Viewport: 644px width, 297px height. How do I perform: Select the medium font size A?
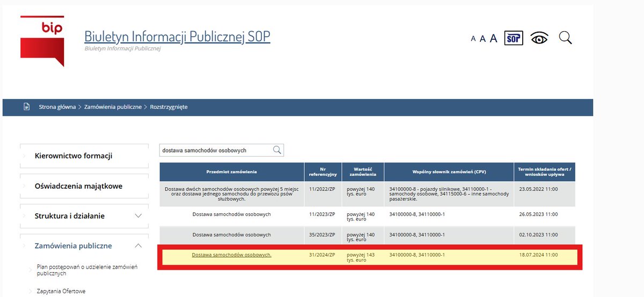482,38
